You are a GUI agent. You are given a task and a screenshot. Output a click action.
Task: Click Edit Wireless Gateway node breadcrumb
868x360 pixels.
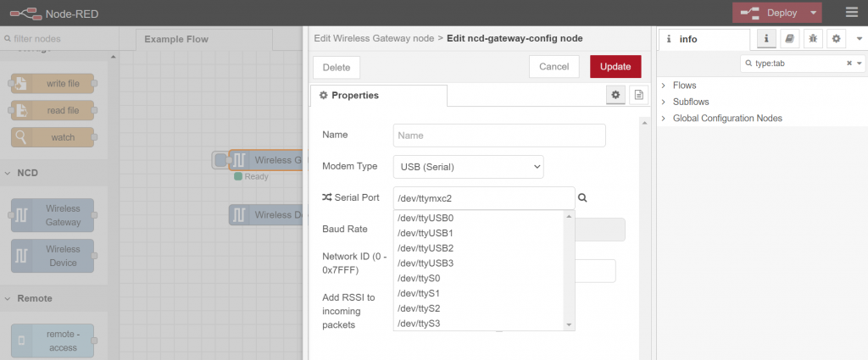coord(374,38)
